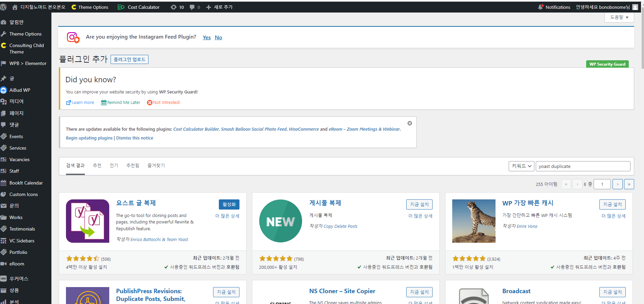644x304 pixels.
Task: Click 활성화 for 요스트 글 복제
Action: [x=229, y=204]
